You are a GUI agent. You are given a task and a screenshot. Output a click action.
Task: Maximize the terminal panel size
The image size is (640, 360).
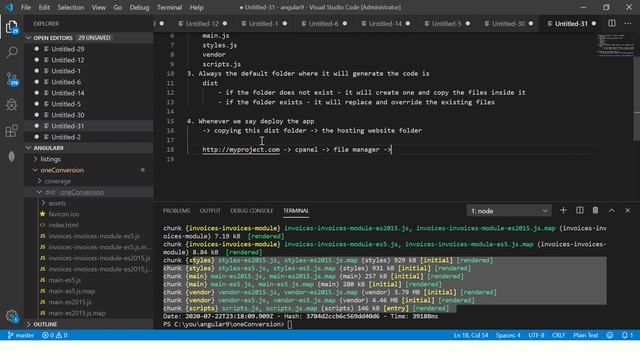click(611, 211)
